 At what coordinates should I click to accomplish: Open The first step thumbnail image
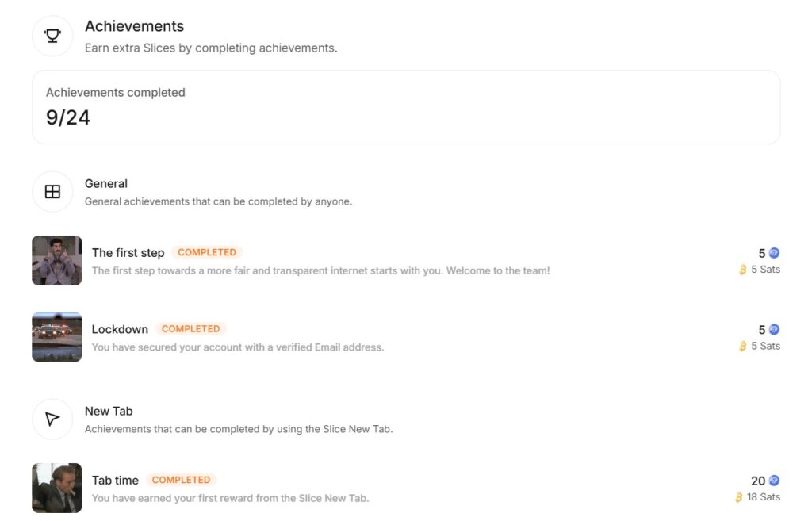57,260
